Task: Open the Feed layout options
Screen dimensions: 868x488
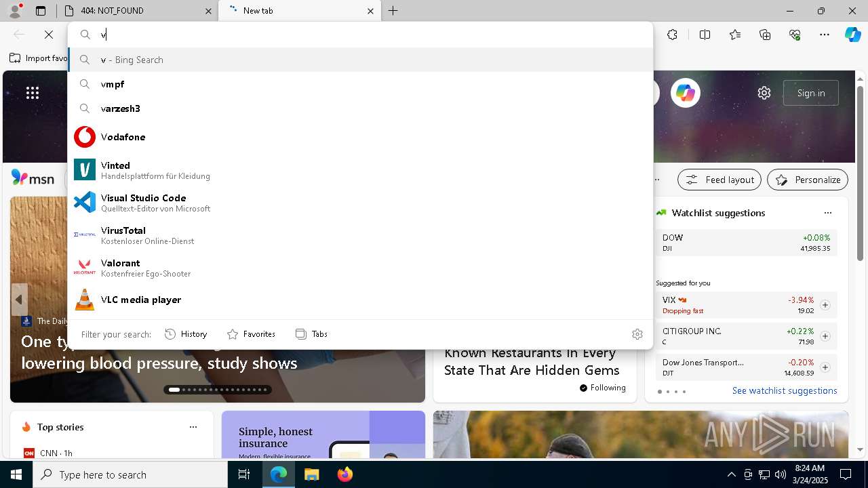Action: click(x=720, y=180)
